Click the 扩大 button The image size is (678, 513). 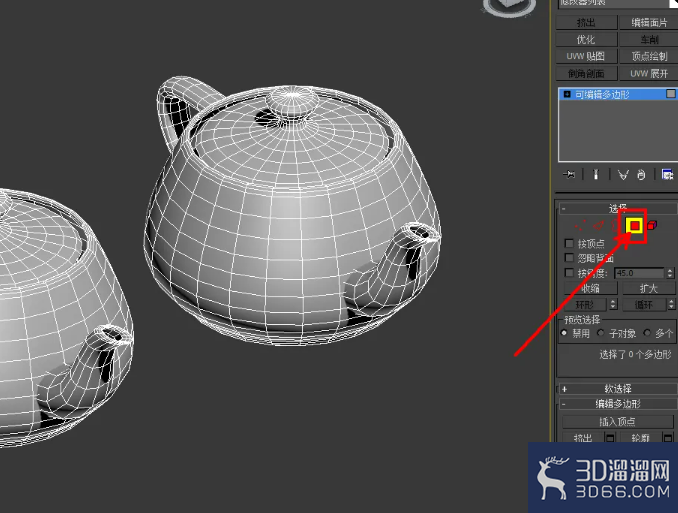point(649,288)
